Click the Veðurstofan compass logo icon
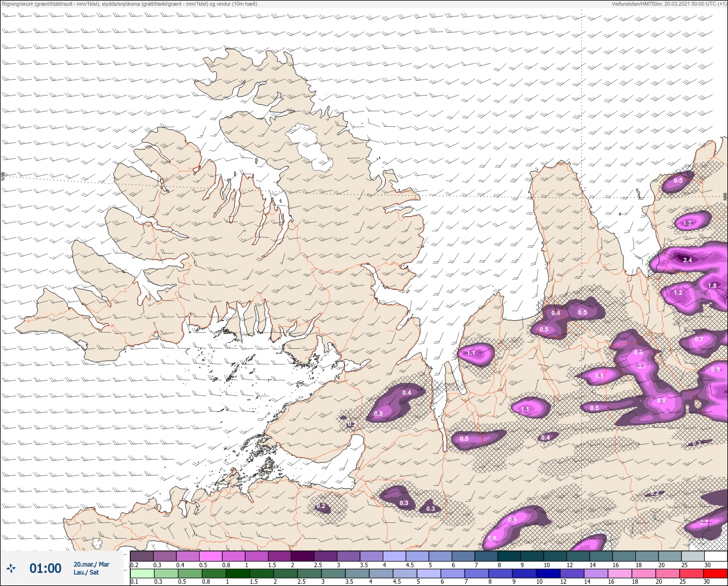This screenshot has height=586, width=728. click(11, 568)
